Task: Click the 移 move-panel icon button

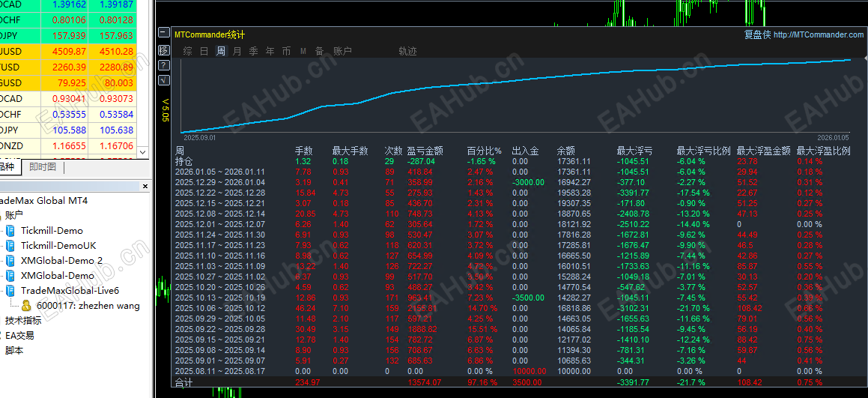Action: [163, 50]
